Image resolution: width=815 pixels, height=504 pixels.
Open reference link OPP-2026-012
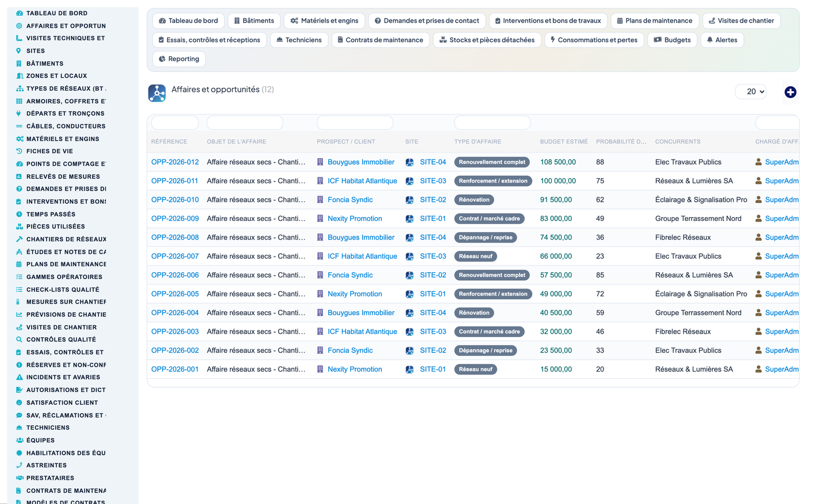[175, 162]
